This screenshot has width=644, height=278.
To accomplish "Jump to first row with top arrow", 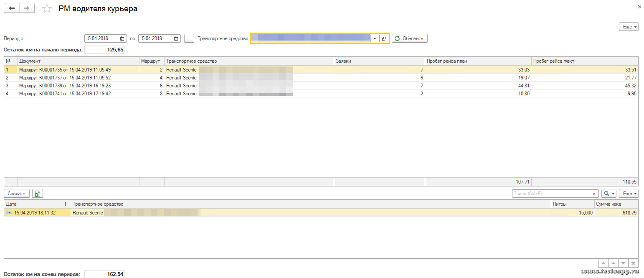I will [603, 263].
